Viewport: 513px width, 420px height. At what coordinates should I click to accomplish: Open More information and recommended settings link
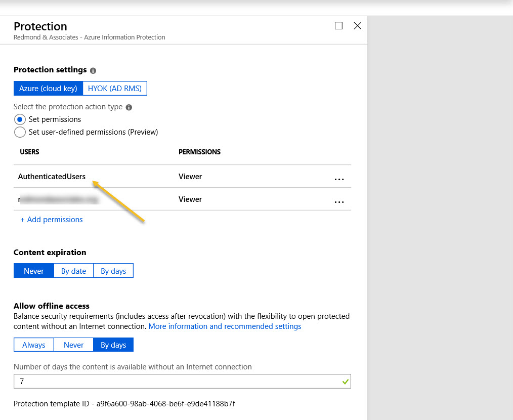[225, 326]
